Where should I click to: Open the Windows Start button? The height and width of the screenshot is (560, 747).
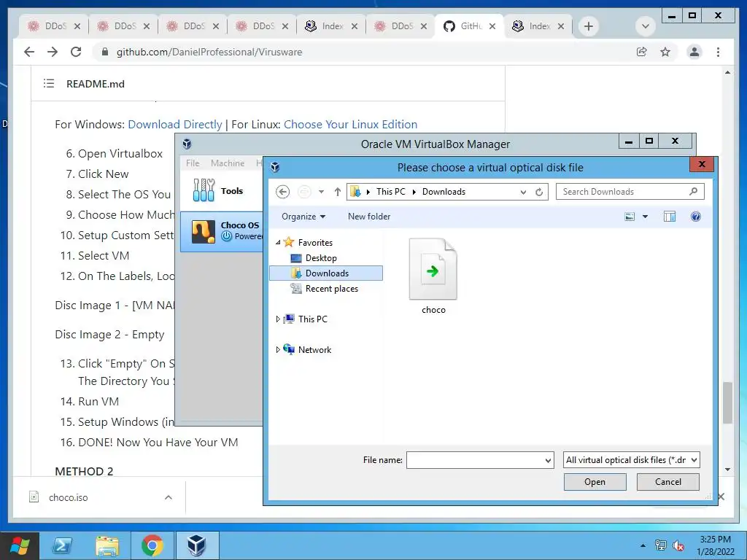[19, 545]
